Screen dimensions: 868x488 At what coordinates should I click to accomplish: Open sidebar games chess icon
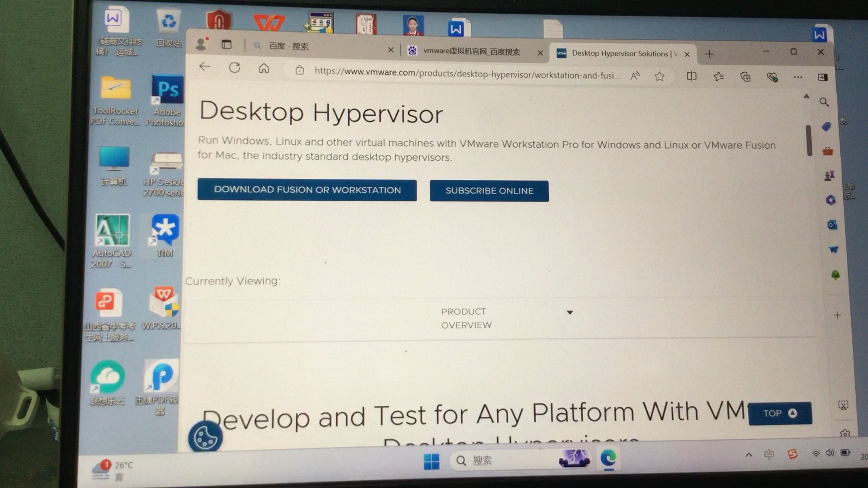[x=829, y=175]
